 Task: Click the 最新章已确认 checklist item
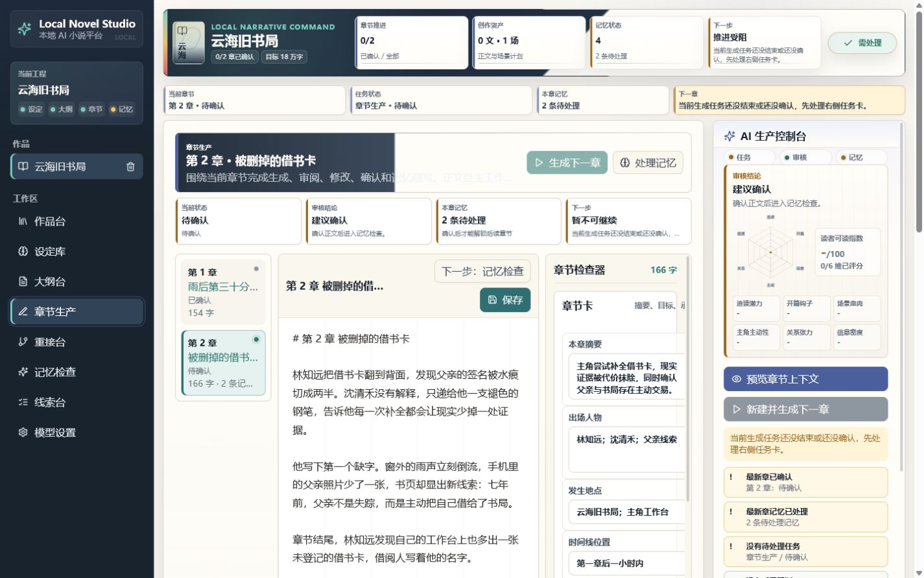[x=806, y=482]
